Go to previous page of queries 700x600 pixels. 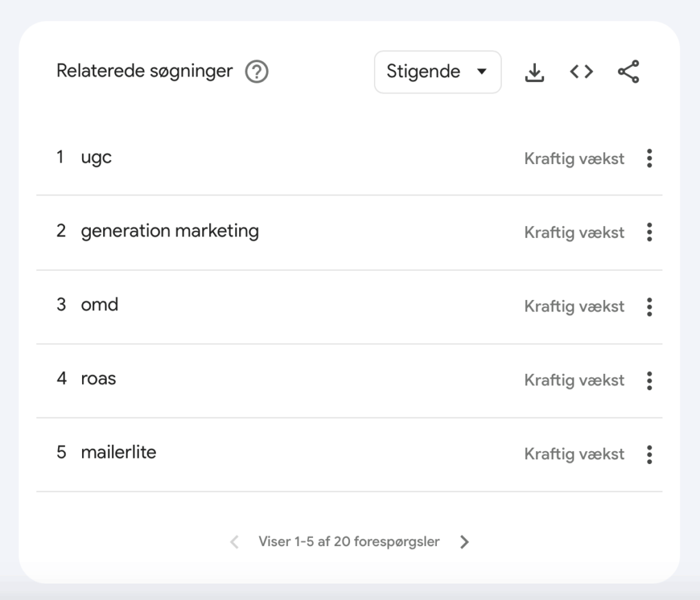[234, 542]
